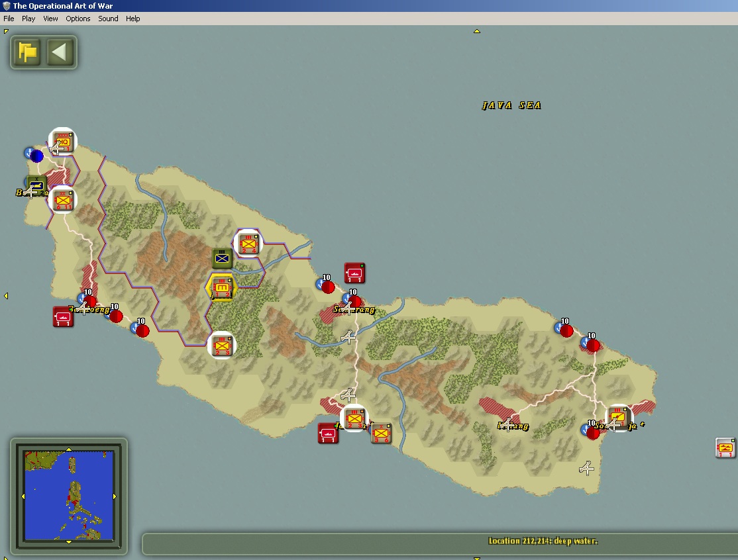Select the dark unit at Batavia
The height and width of the screenshot is (560, 738).
point(36,185)
